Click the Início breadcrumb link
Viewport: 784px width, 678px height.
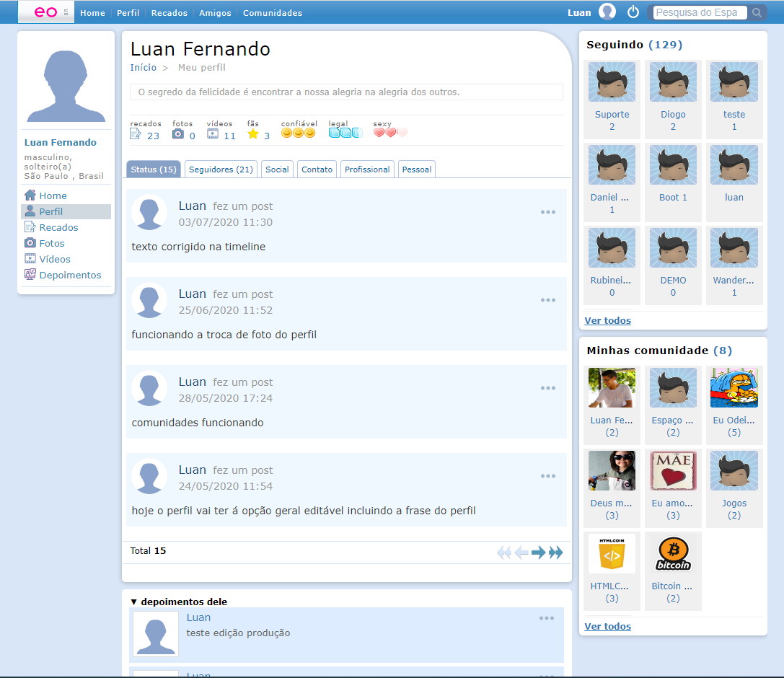coord(143,68)
